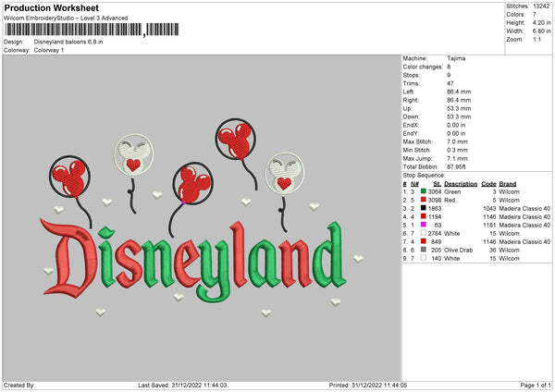Click the Total Bobbin value '87.95ft'
The height and width of the screenshot is (392, 555).
pos(456,167)
